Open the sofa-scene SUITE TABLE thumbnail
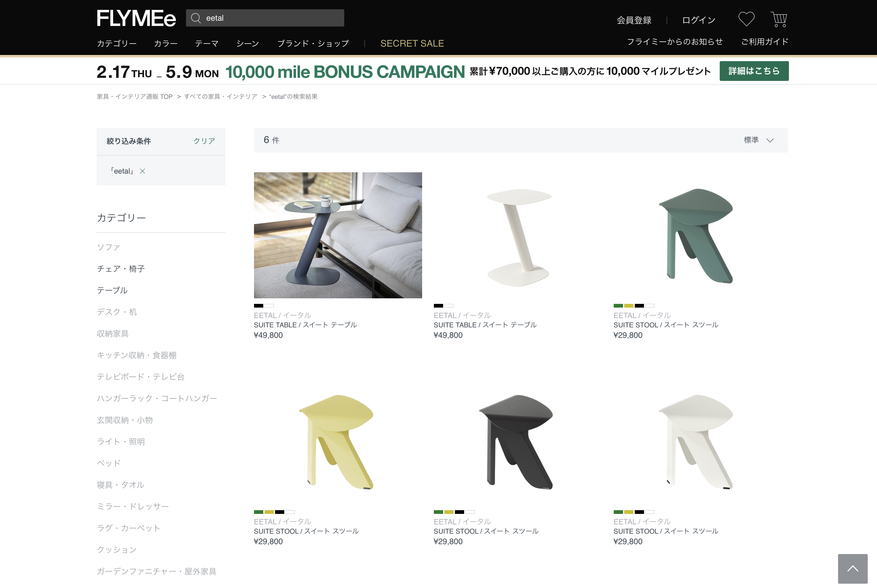Screen dimensions: 877x588 point(338,235)
